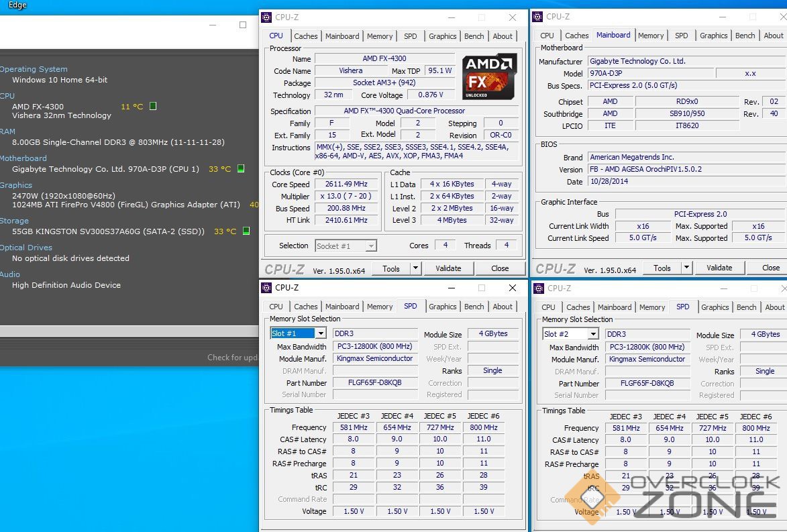
Task: Switch to Mainboard tab in CPU window
Action: (342, 36)
